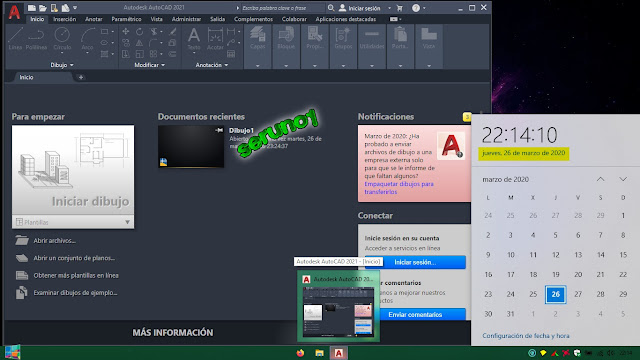640x360 pixels.
Task: Switch to the Paramétrico ribbon tab
Action: 126,19
